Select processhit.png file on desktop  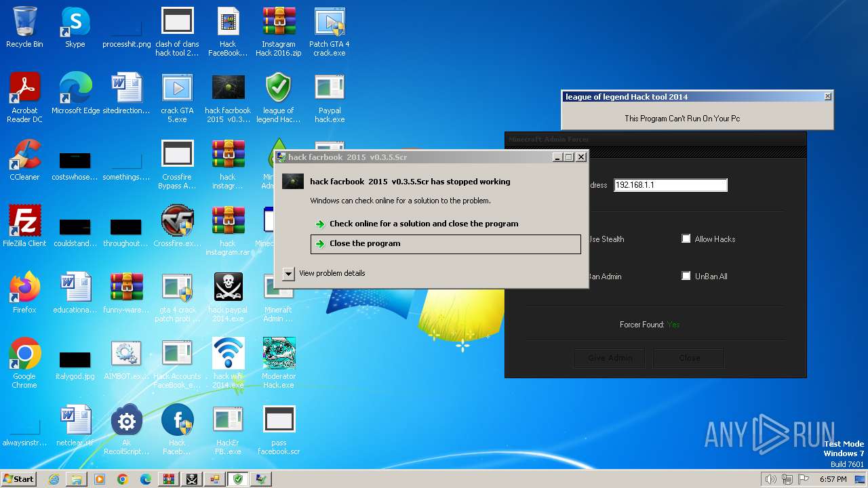pyautogui.click(x=126, y=27)
